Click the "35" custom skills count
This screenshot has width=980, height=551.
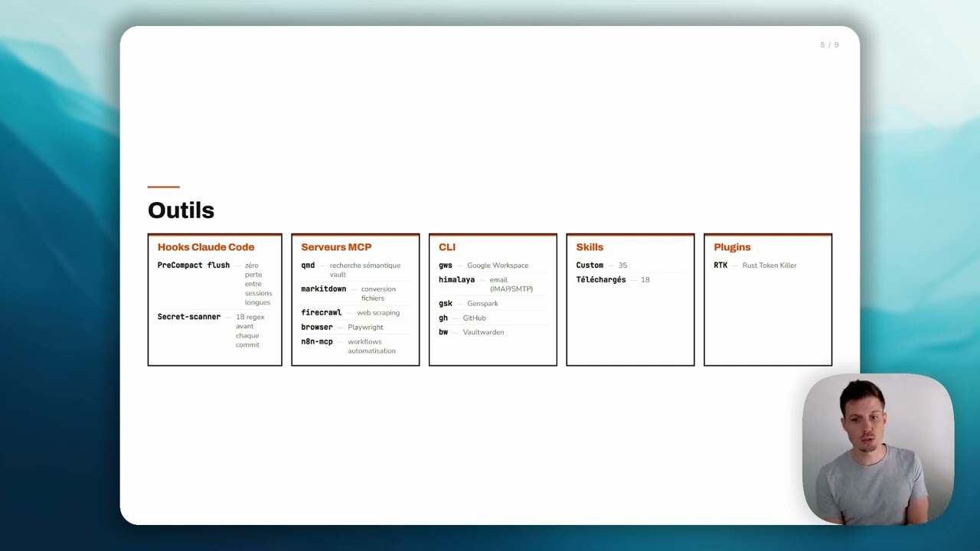(x=622, y=266)
